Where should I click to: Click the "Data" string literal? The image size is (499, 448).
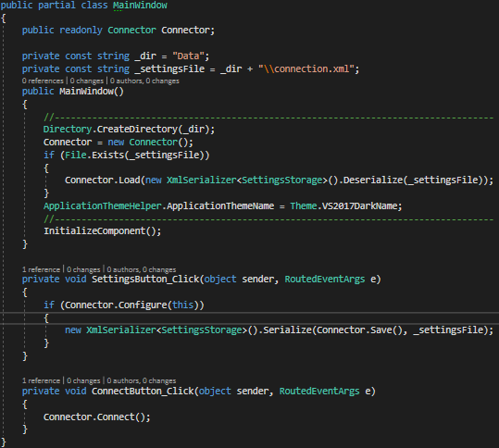pyautogui.click(x=188, y=56)
